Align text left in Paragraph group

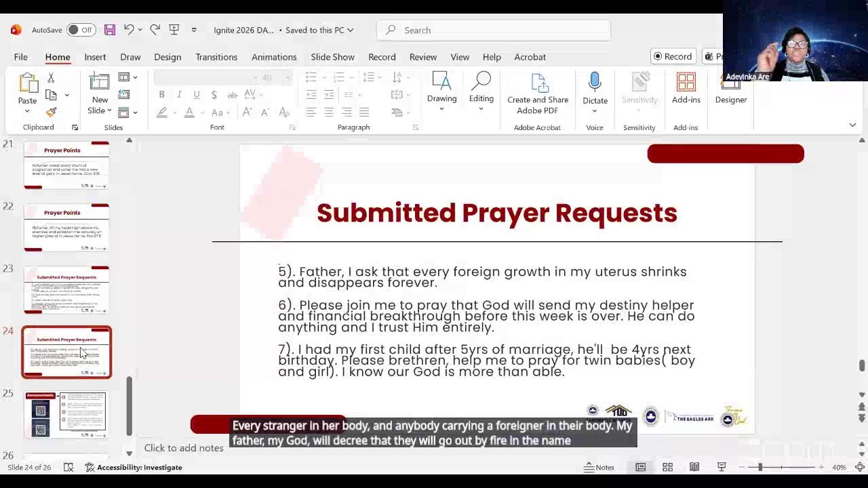click(x=311, y=112)
